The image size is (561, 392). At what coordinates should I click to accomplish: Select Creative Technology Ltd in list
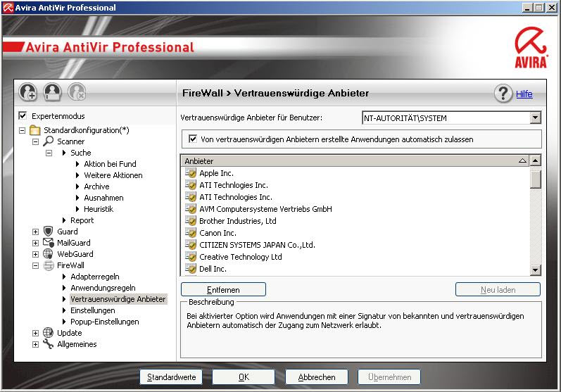click(x=241, y=257)
